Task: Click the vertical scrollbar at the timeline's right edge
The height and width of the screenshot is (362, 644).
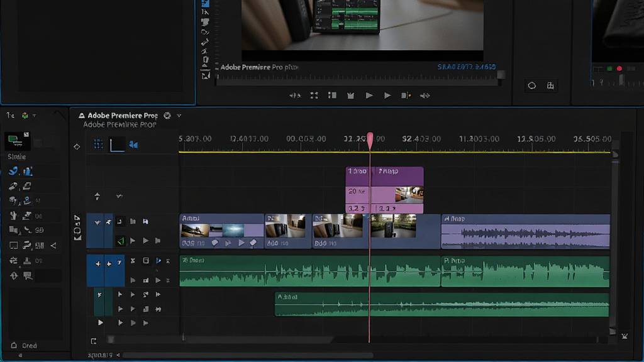Action: tap(615, 238)
